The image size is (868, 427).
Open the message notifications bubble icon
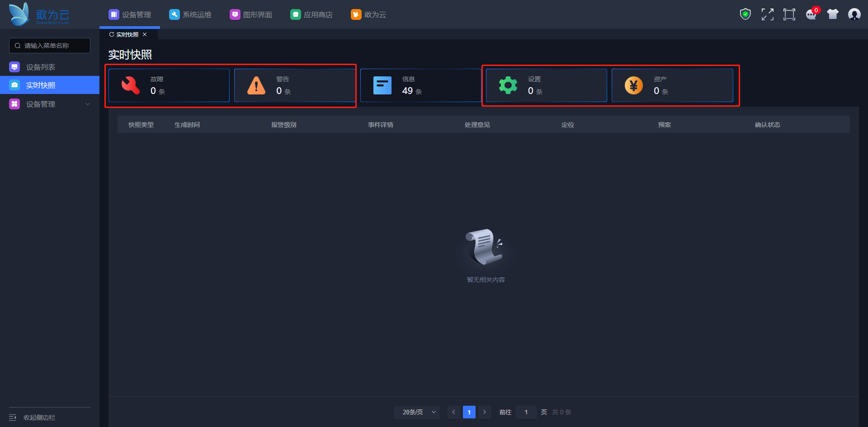(x=811, y=14)
